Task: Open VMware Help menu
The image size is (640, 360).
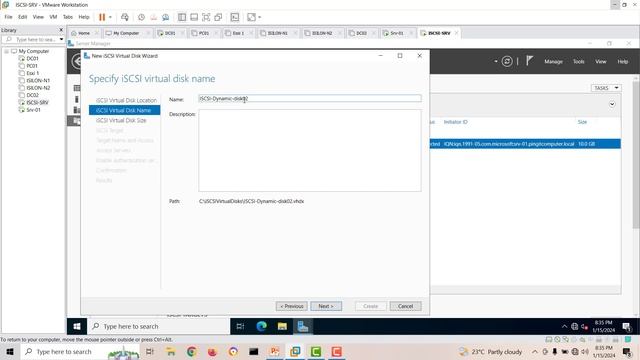Action: [x=84, y=17]
